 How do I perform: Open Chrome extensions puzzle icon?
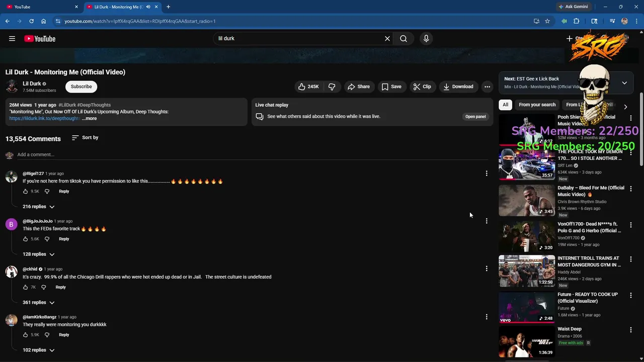click(x=577, y=21)
